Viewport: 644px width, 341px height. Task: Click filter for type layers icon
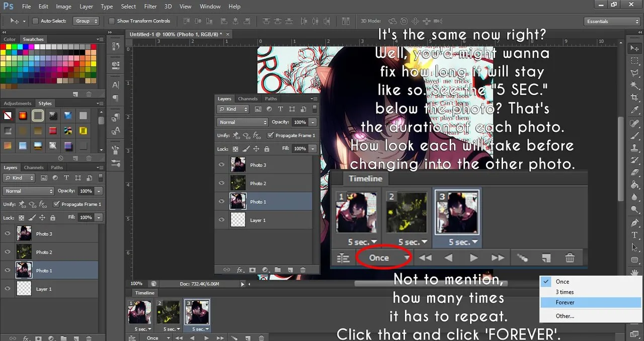pos(65,178)
